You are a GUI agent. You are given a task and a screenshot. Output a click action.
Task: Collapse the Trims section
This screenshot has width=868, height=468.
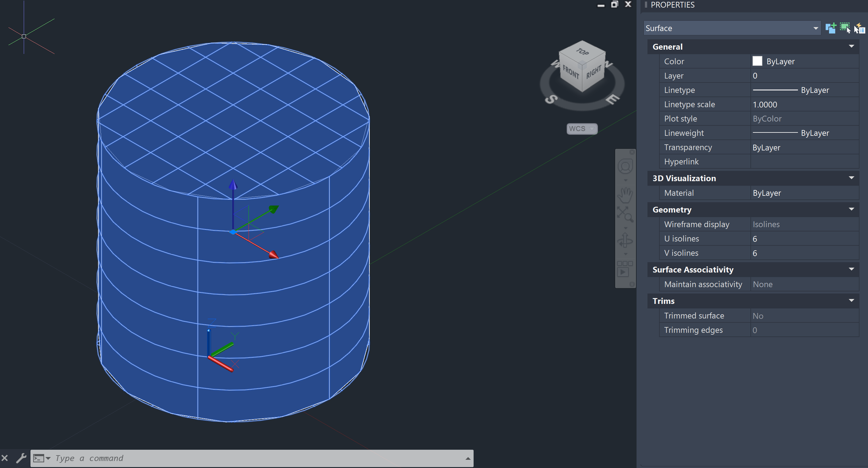point(852,301)
